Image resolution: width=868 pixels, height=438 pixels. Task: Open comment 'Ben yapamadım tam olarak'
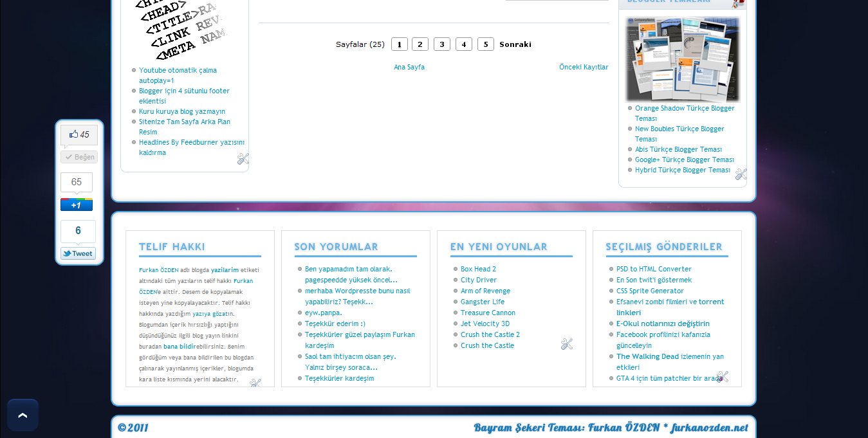click(x=351, y=274)
